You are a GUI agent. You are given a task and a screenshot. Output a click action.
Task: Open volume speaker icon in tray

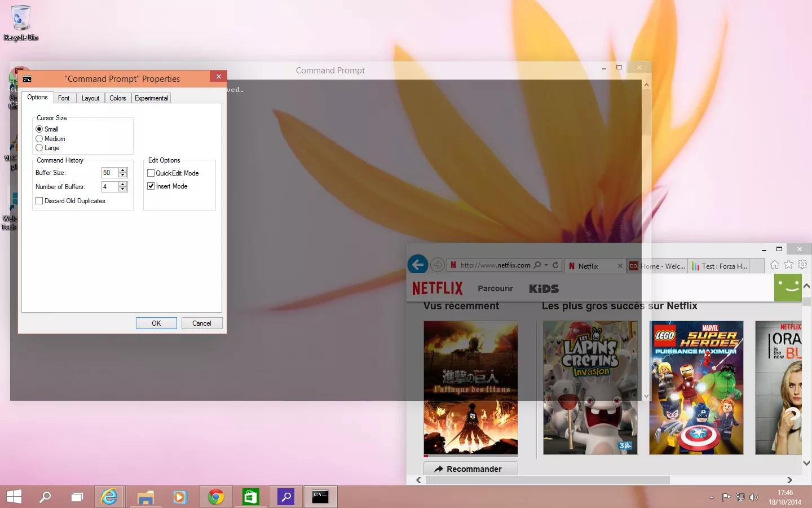click(x=754, y=497)
